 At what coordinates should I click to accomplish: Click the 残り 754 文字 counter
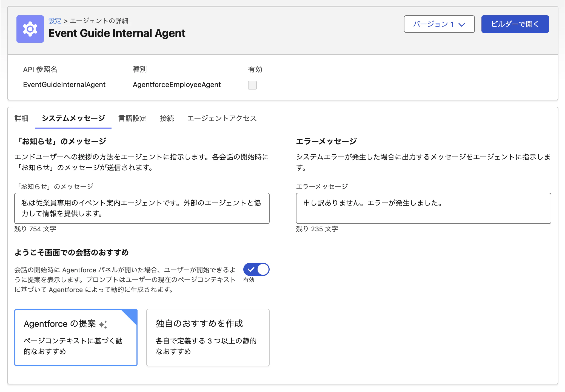35,229
